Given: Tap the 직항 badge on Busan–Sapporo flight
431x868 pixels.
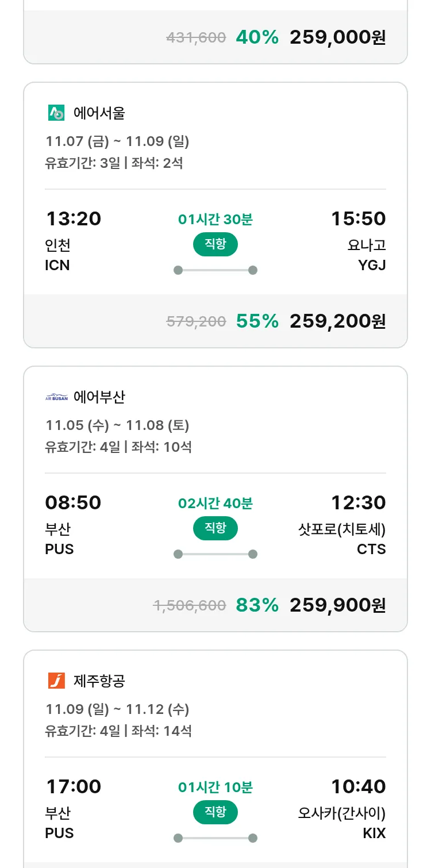Looking at the screenshot, I should (215, 528).
